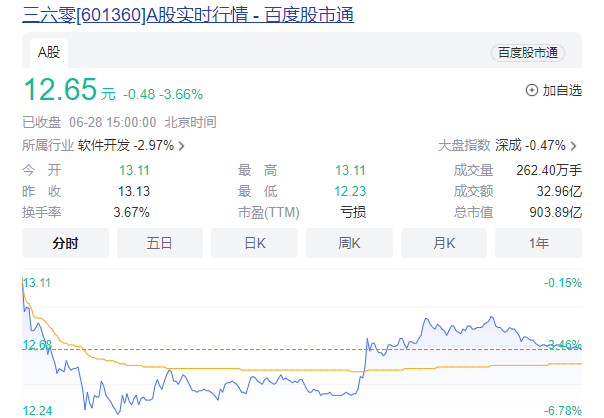604x418 pixels.
Task: Select the A股 tab
Action: tap(51, 52)
